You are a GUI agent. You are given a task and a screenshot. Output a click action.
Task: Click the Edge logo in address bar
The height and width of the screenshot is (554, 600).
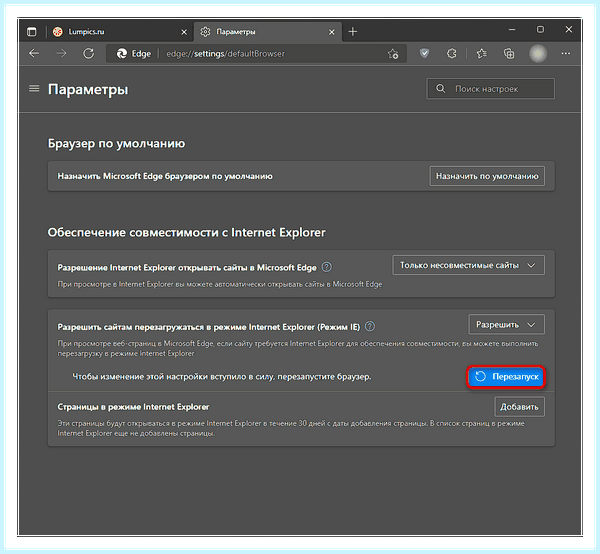(x=122, y=54)
